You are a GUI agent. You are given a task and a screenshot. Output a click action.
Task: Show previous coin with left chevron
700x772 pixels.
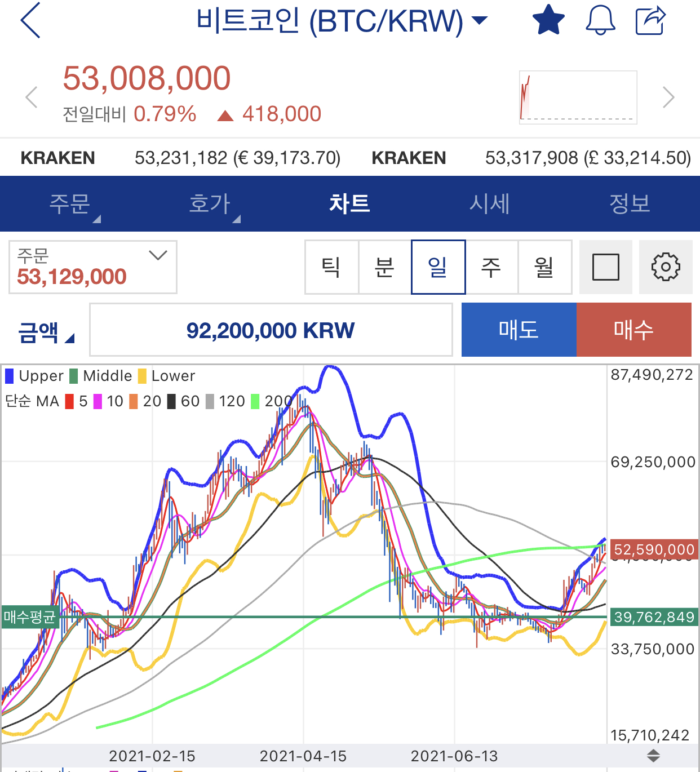click(32, 97)
